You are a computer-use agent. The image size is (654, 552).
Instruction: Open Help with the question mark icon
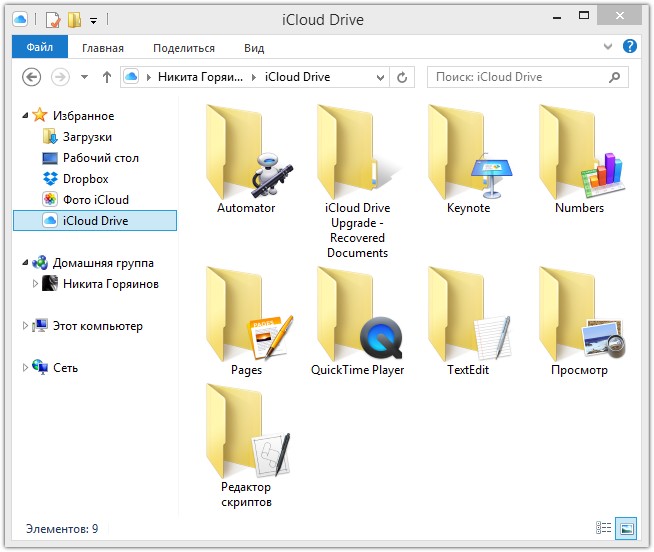pos(629,46)
